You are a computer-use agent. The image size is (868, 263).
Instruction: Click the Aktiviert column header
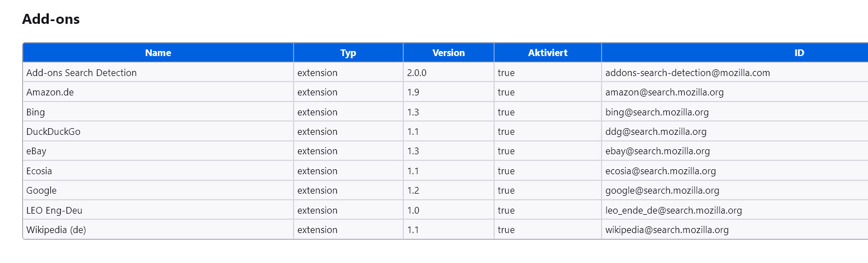tap(548, 53)
